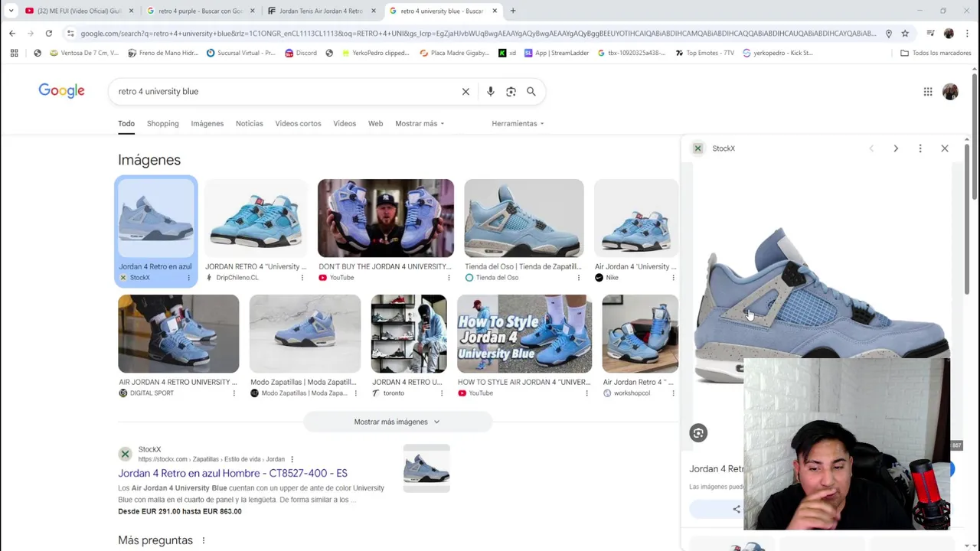Open the How To Style Jordan 4 thumbnail
Viewport: 980px width, 551px height.
pyautogui.click(x=524, y=334)
